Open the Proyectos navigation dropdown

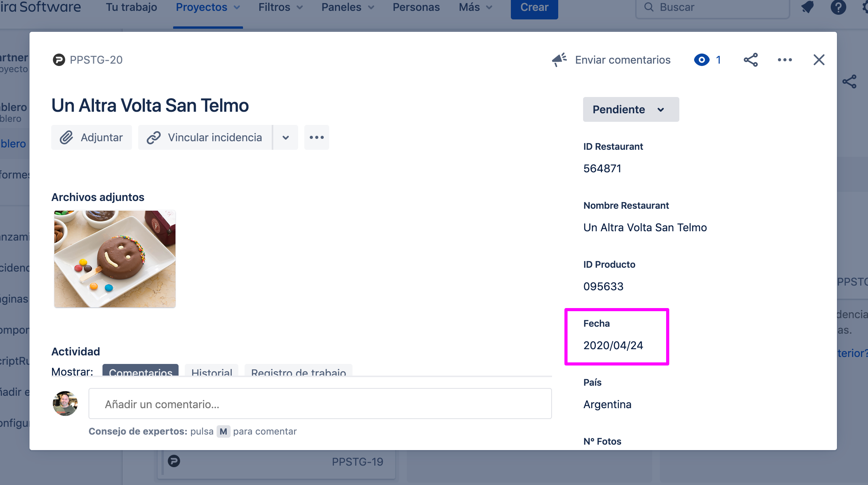(208, 7)
